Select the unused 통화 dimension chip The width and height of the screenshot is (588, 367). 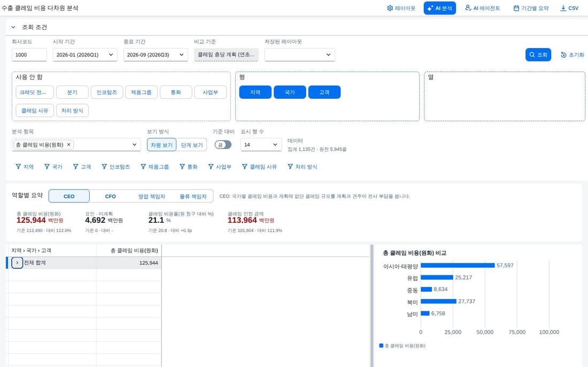176,92
